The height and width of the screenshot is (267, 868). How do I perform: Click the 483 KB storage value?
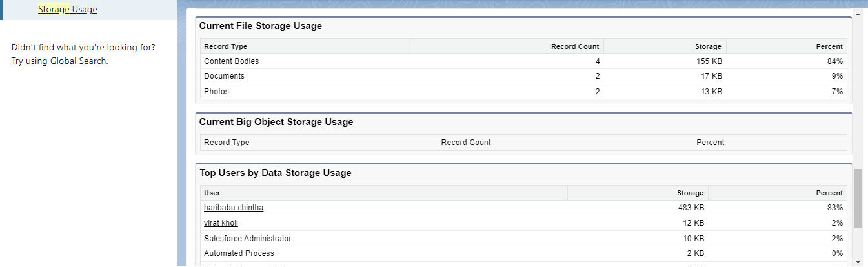click(691, 208)
